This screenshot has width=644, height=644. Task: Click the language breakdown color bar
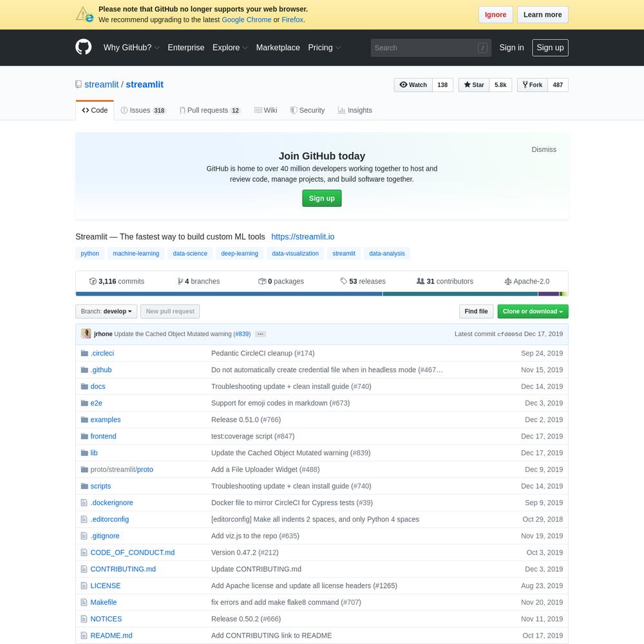[x=322, y=294]
